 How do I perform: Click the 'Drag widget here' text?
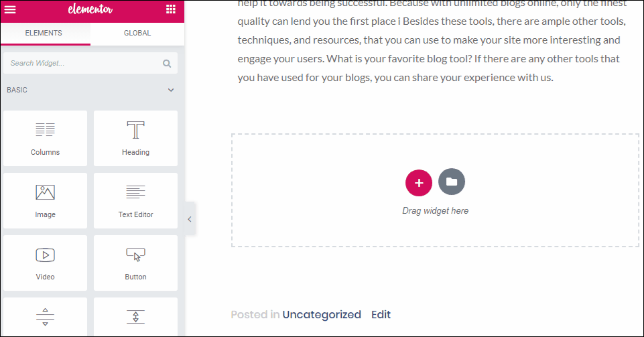(x=435, y=211)
